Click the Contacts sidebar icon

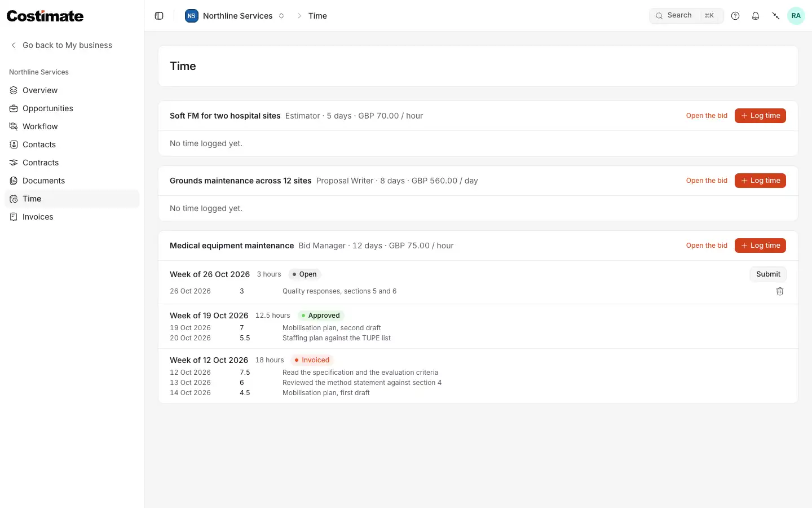pyautogui.click(x=14, y=144)
